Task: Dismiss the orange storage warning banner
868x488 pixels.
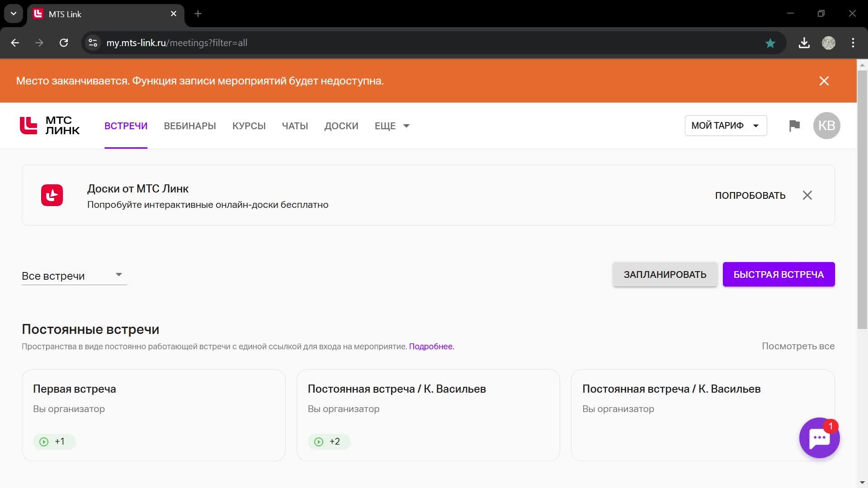Action: pos(824,81)
